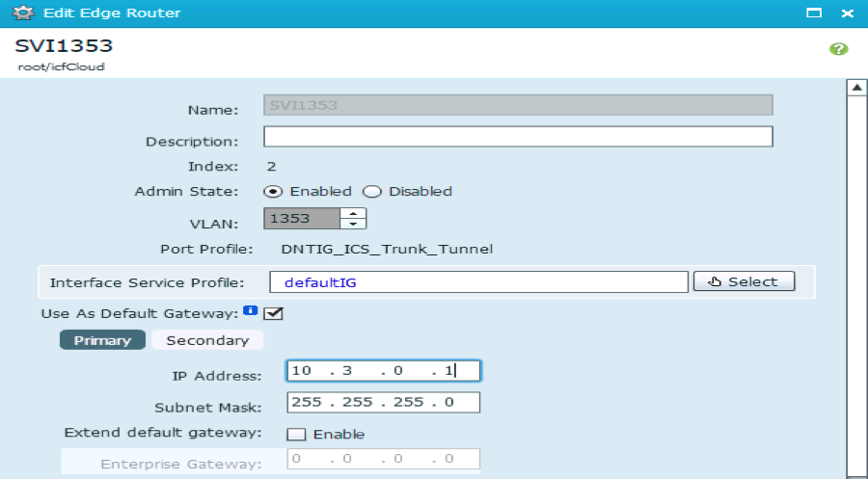Screen dimensions: 868x480
Task: Click the Select button for Interface Service Profile
Action: click(744, 281)
